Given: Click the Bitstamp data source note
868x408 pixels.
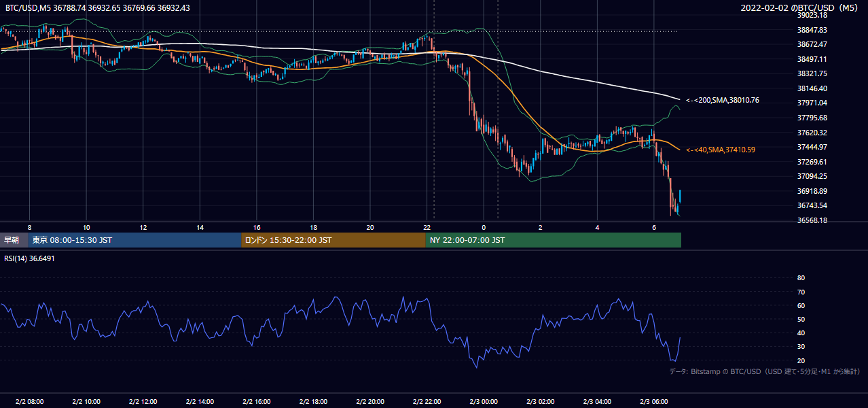Looking at the screenshot, I should pos(765,371).
